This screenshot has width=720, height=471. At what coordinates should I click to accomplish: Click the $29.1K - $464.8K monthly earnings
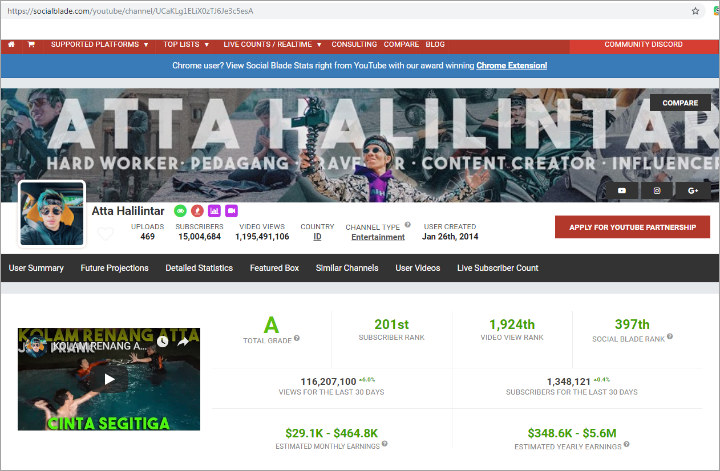point(332,433)
